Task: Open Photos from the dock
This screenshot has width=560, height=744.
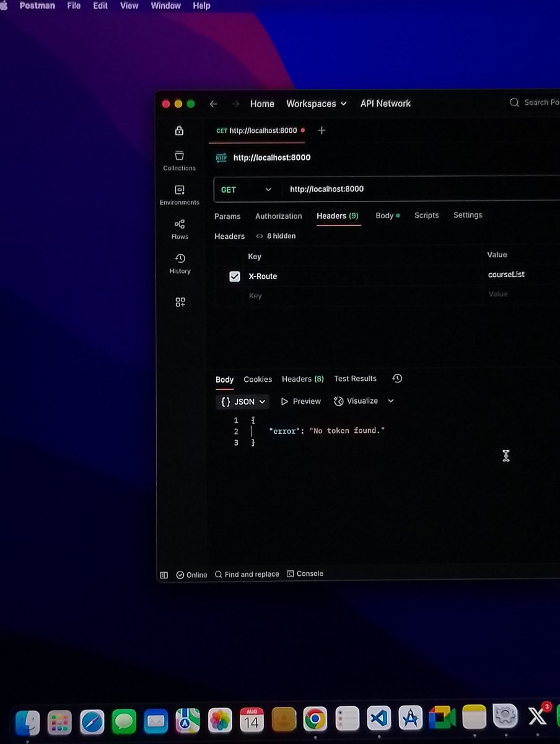Action: 220,720
